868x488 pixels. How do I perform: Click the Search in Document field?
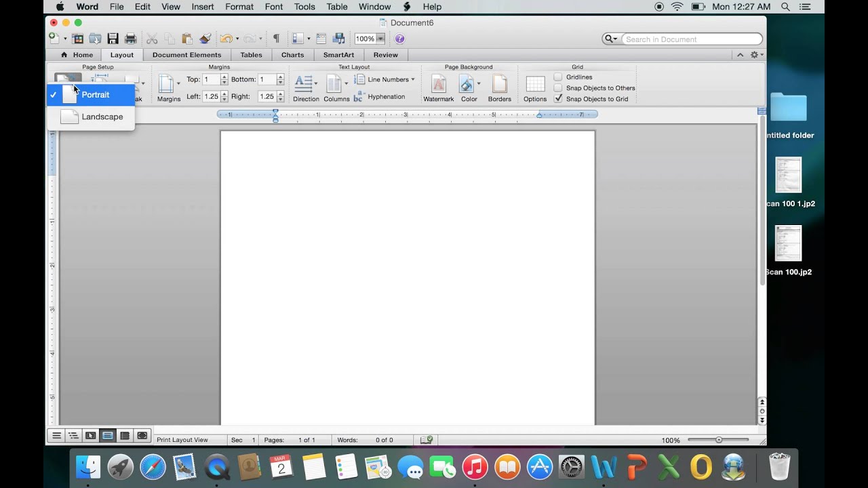[x=692, y=39]
